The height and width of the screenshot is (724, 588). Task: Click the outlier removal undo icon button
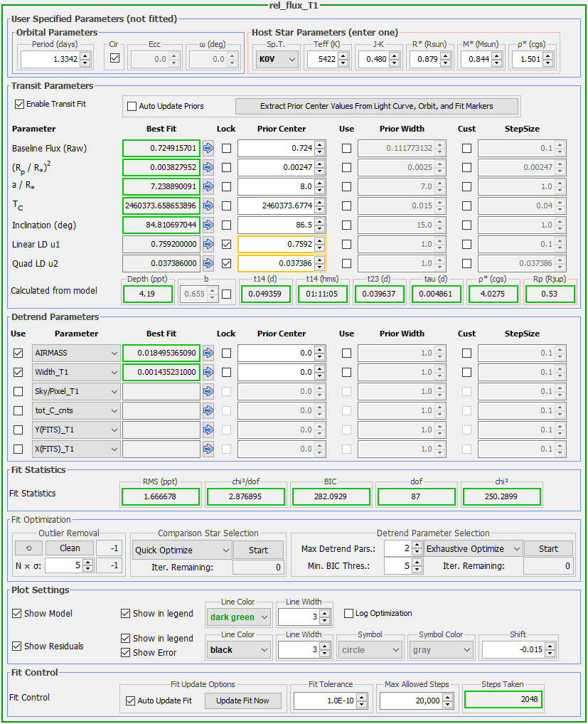[x=28, y=548]
